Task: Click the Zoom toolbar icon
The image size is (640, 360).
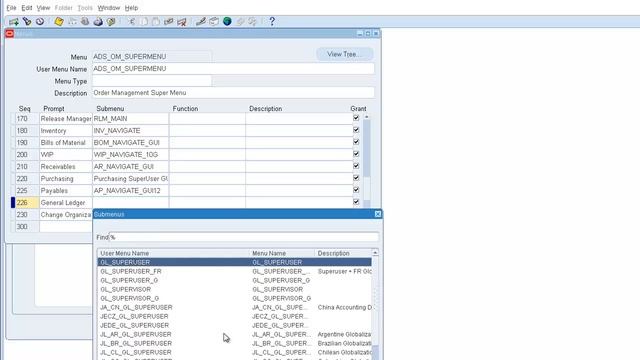Action: tap(214, 22)
